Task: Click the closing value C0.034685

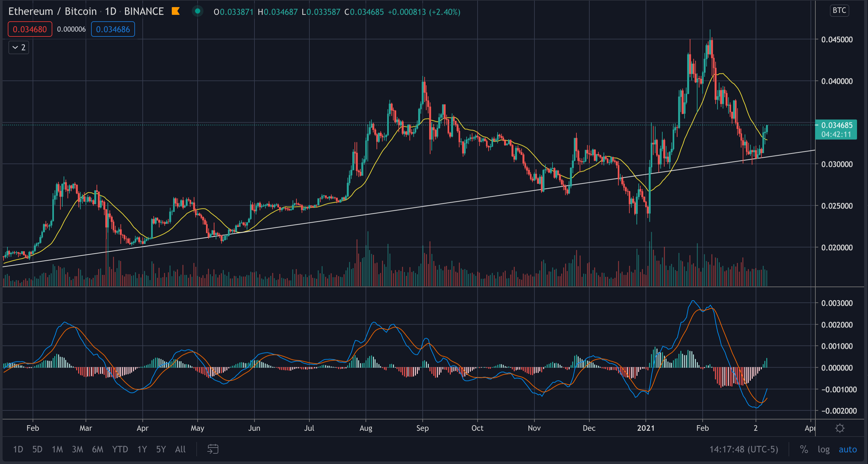Action: (x=364, y=12)
